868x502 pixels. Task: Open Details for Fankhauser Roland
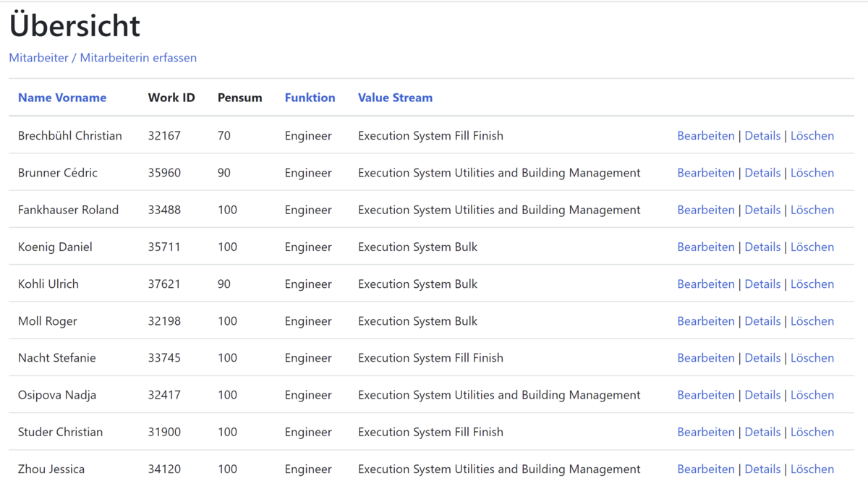click(x=762, y=210)
